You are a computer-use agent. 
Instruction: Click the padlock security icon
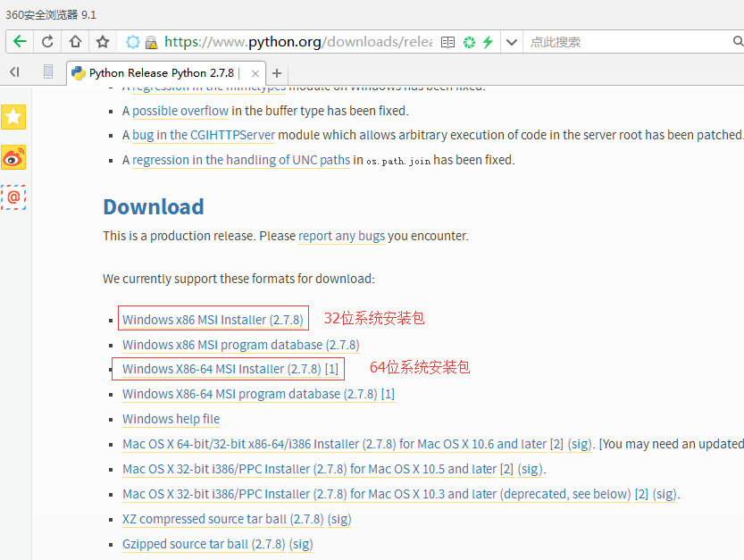[151, 43]
